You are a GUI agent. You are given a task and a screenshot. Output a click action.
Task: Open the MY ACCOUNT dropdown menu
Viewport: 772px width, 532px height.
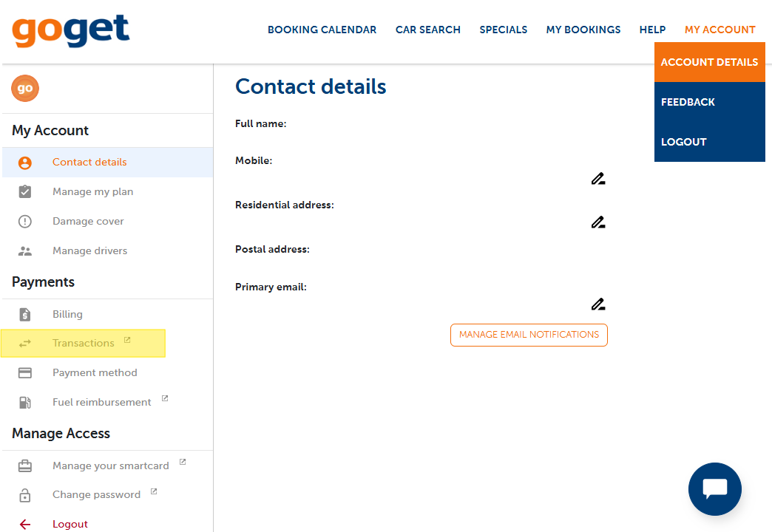point(719,30)
